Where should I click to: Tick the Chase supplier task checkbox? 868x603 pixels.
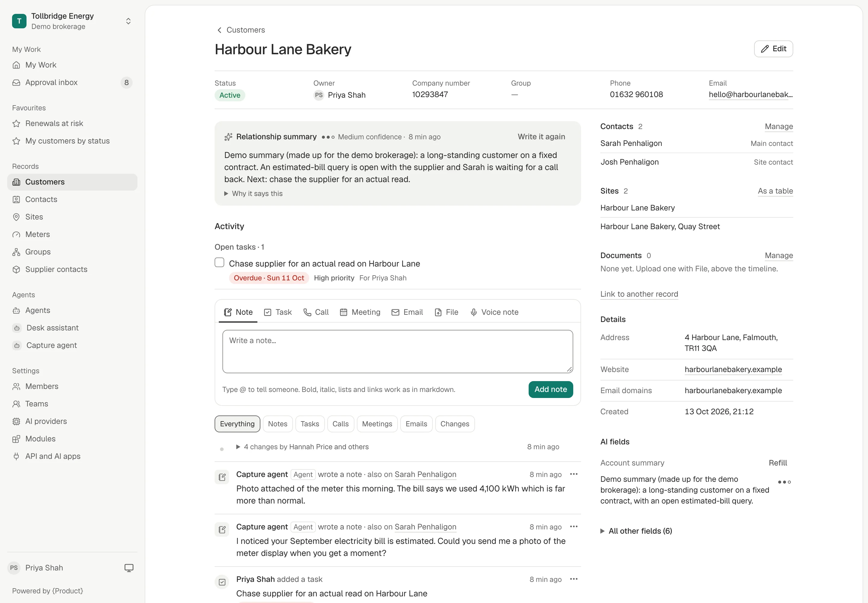point(219,263)
